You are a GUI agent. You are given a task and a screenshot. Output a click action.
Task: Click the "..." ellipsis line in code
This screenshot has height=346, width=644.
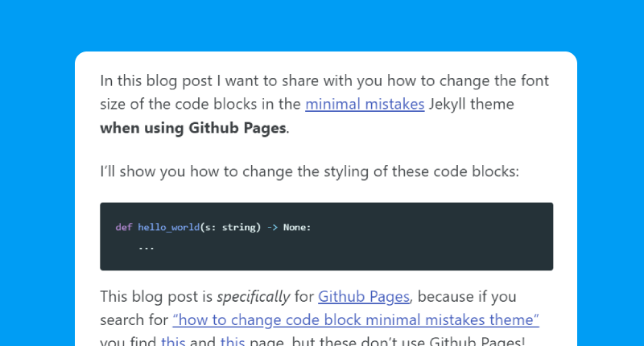pyautogui.click(x=147, y=248)
